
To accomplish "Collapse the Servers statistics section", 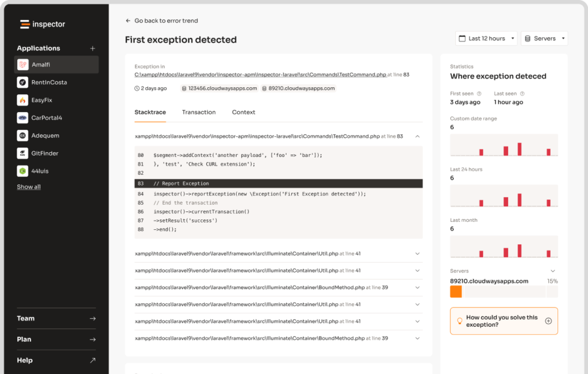I will click(x=553, y=271).
